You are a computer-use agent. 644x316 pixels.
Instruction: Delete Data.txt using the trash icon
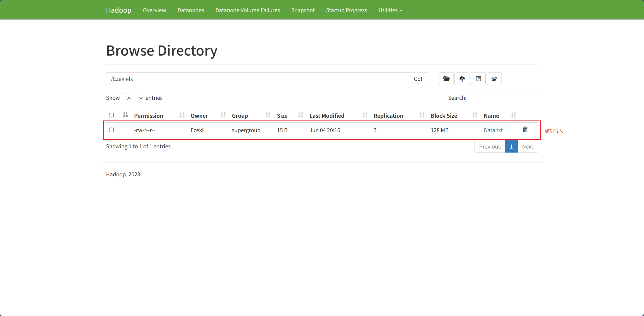[x=525, y=130]
